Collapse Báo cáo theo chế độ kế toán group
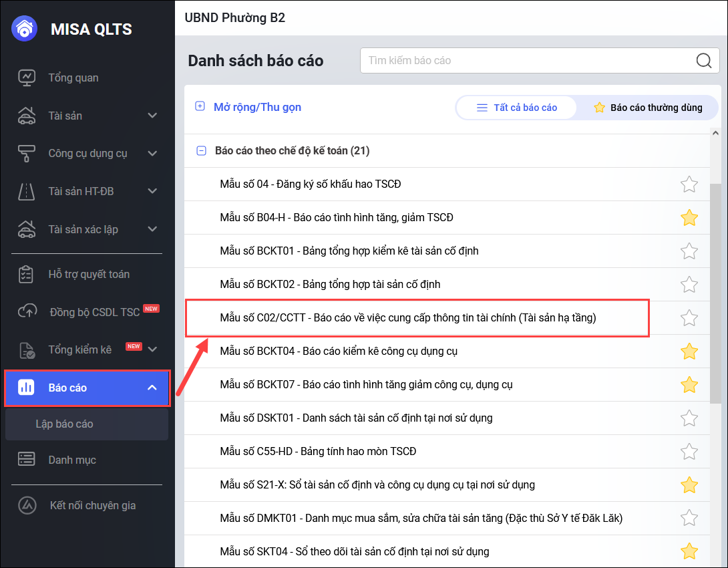The width and height of the screenshot is (728, 568). (x=201, y=151)
